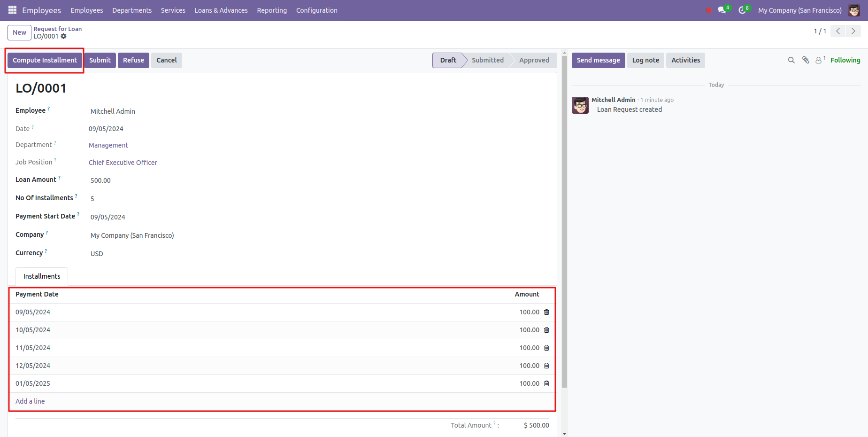Switch to the Installments tab
Screen dimensions: 868x437
pos(42,276)
